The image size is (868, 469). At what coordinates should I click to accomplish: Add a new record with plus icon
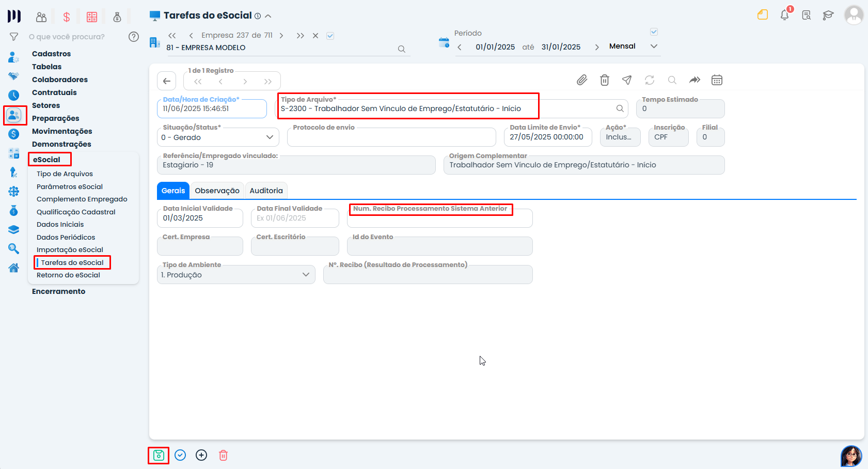point(201,455)
